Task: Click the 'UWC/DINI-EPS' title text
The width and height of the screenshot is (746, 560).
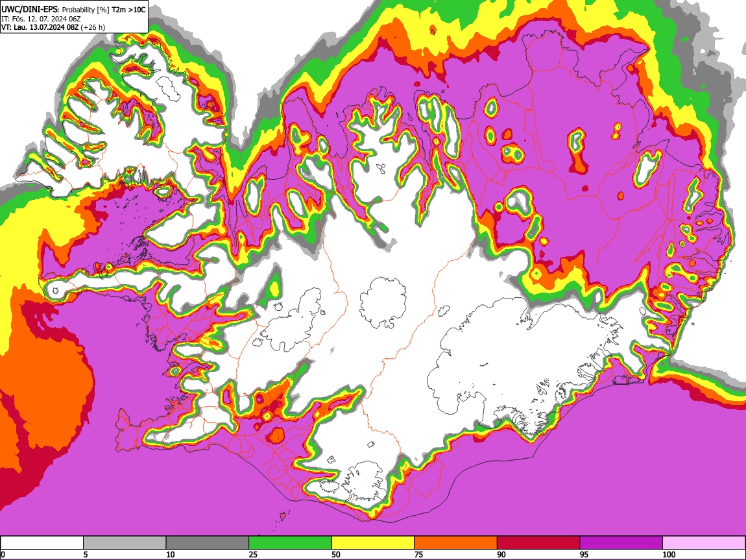Action: click(29, 9)
